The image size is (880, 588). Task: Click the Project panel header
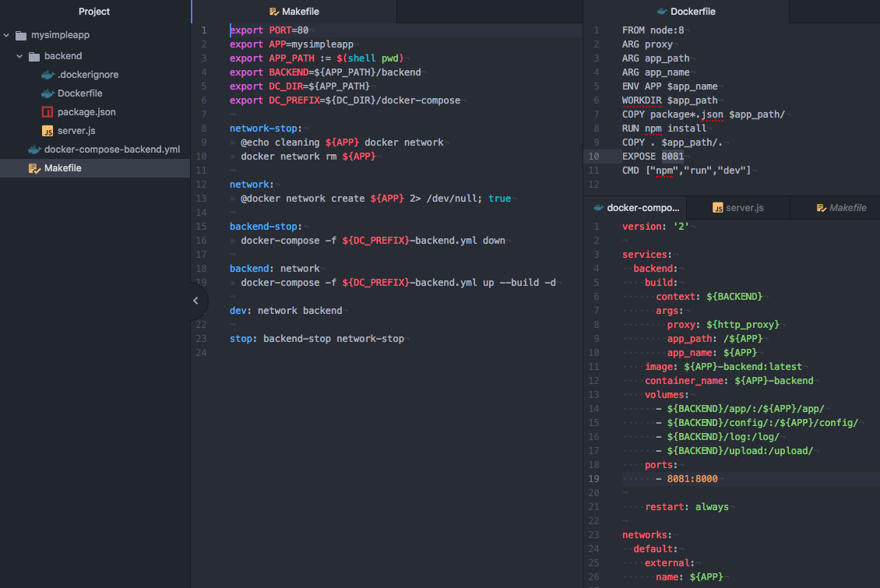coord(94,11)
